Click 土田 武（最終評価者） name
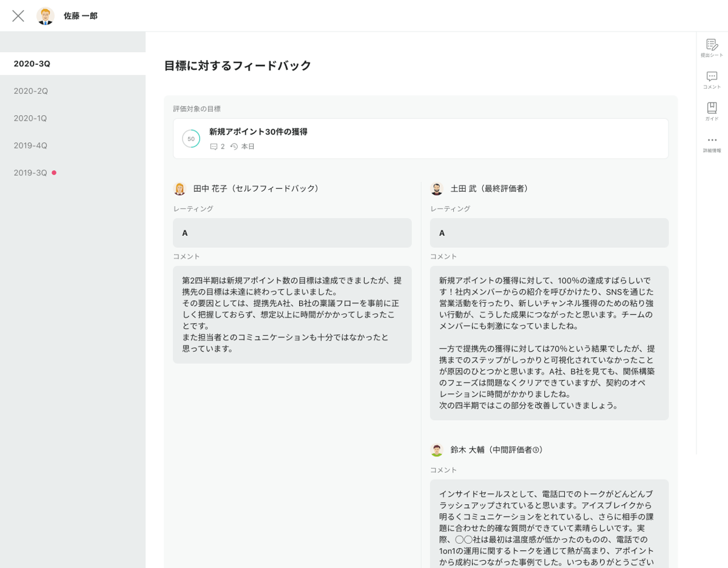Image resolution: width=728 pixels, height=568 pixels. point(491,189)
